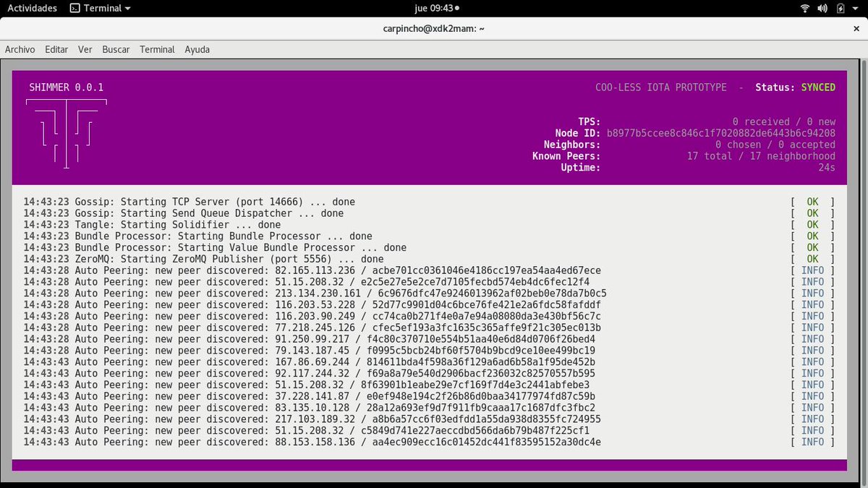Click the SHIMMER 0.0.1 title
Viewport: 868px width, 488px height.
click(x=67, y=87)
